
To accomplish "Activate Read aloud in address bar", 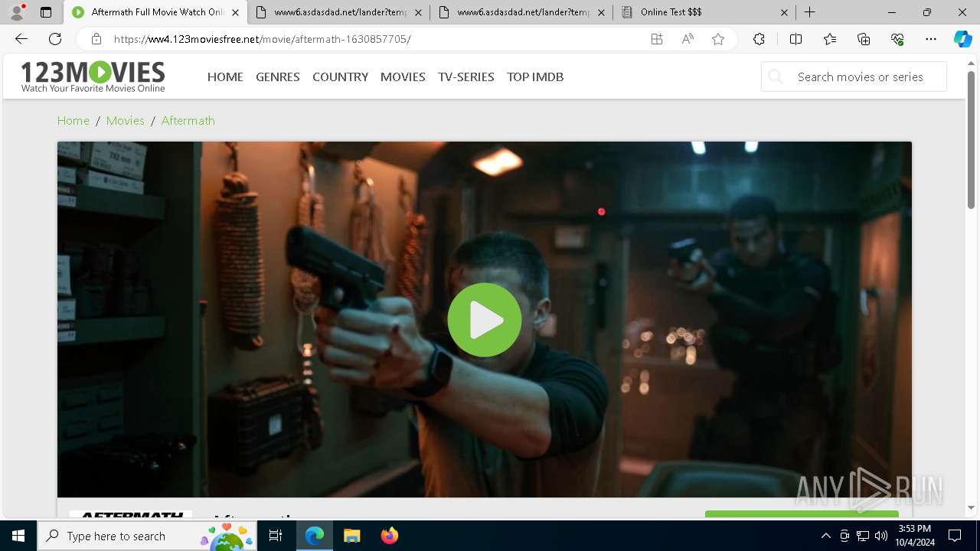I will 688,39.
